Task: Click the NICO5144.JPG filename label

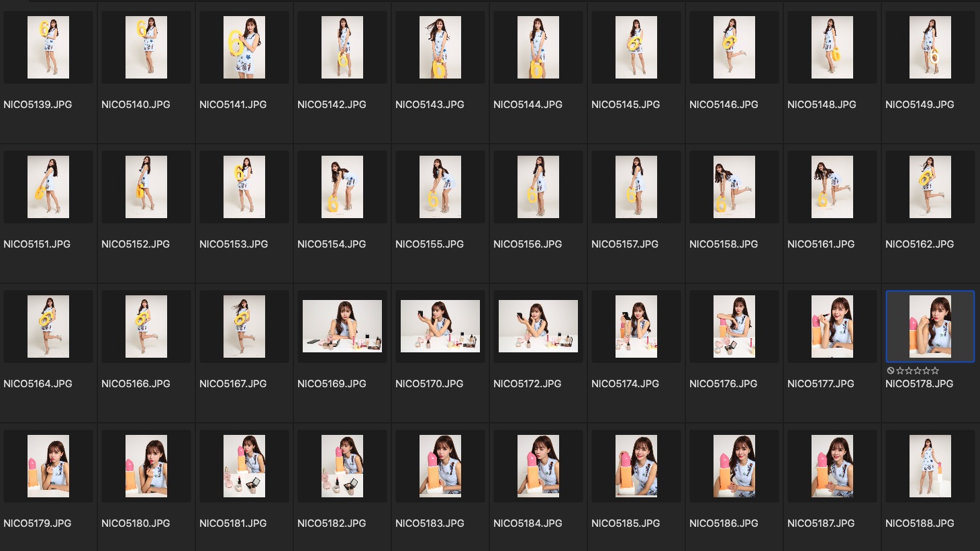Action: [528, 105]
